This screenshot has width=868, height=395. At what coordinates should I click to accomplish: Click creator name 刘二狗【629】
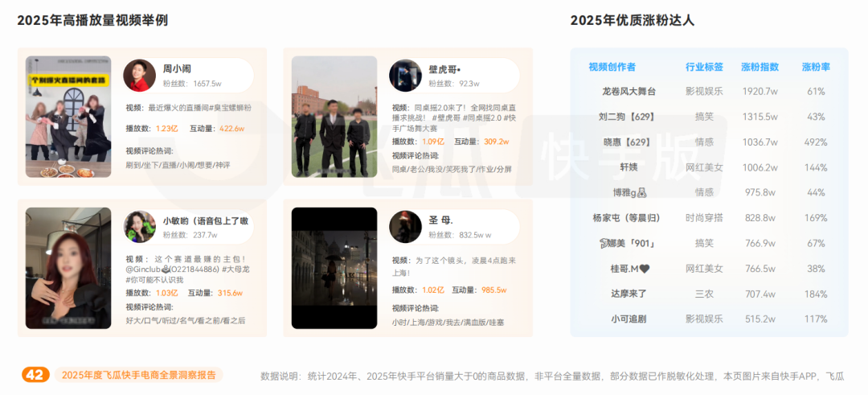(x=628, y=117)
